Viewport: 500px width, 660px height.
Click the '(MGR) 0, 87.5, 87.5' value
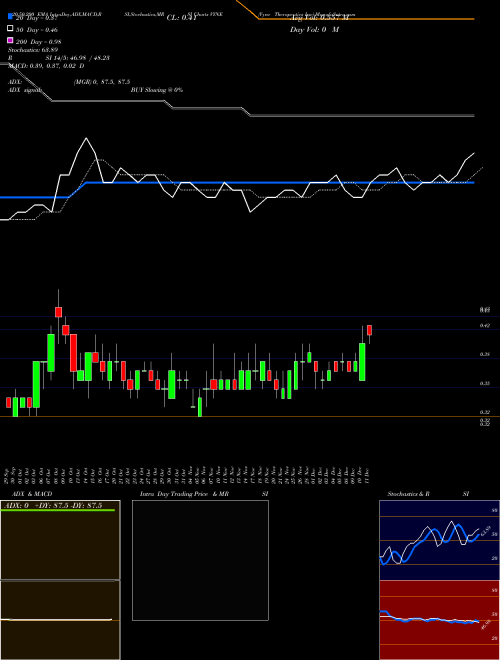pyautogui.click(x=102, y=82)
